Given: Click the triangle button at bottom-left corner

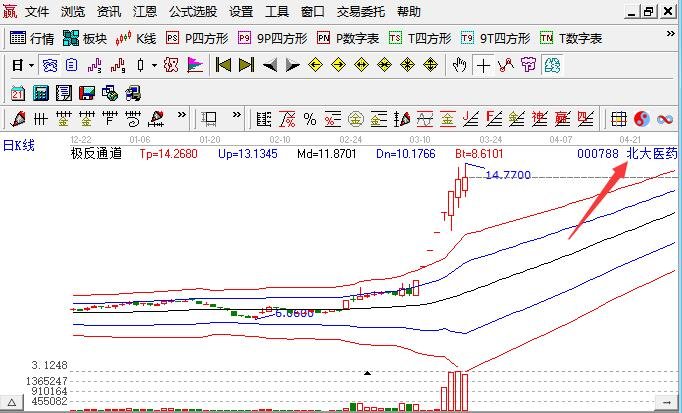Looking at the screenshot, I should [x=12, y=403].
